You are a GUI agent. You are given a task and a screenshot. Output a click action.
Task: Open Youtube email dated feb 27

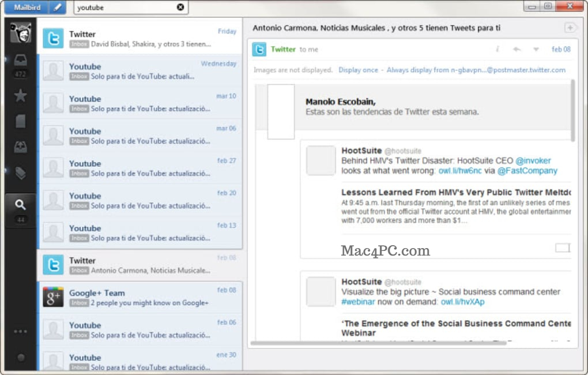click(140, 168)
